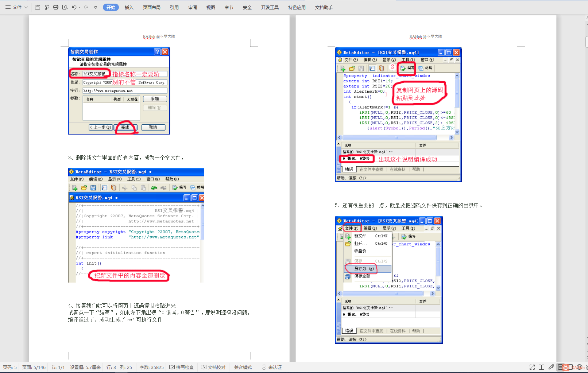The image size is (588, 373).
Task: Enter full screen view from the status bar
Action: [532, 367]
